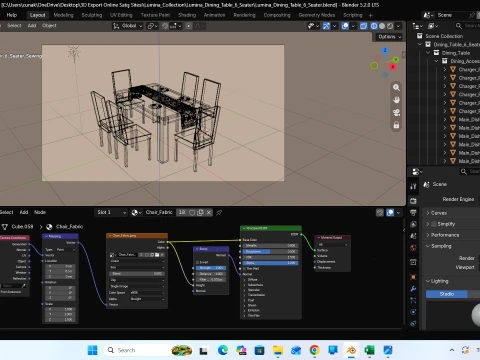Open the Object Constraints properties tab
This screenshot has width=480, height=360.
[x=413, y=323]
